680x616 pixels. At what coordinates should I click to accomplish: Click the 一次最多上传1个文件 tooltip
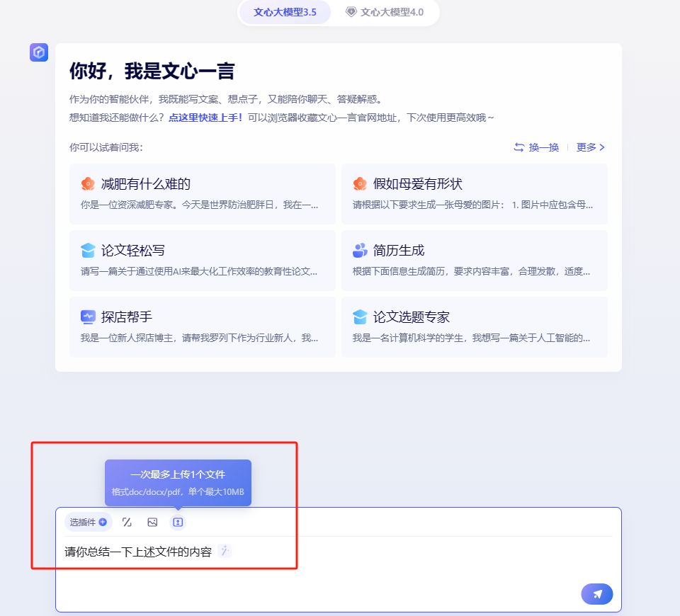click(x=178, y=482)
